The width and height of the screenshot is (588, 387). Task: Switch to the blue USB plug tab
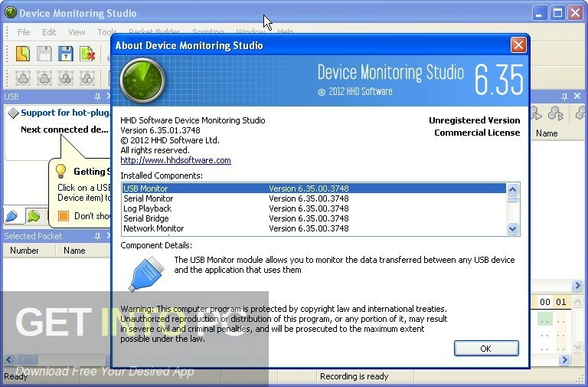tap(11, 216)
